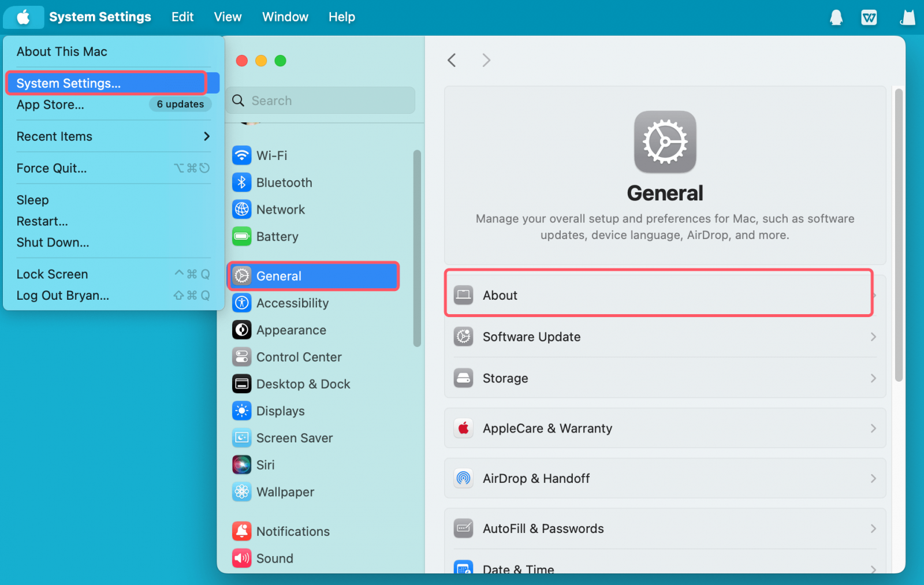Select Lock Screen from the menu
The image size is (924, 585).
pyautogui.click(x=52, y=274)
